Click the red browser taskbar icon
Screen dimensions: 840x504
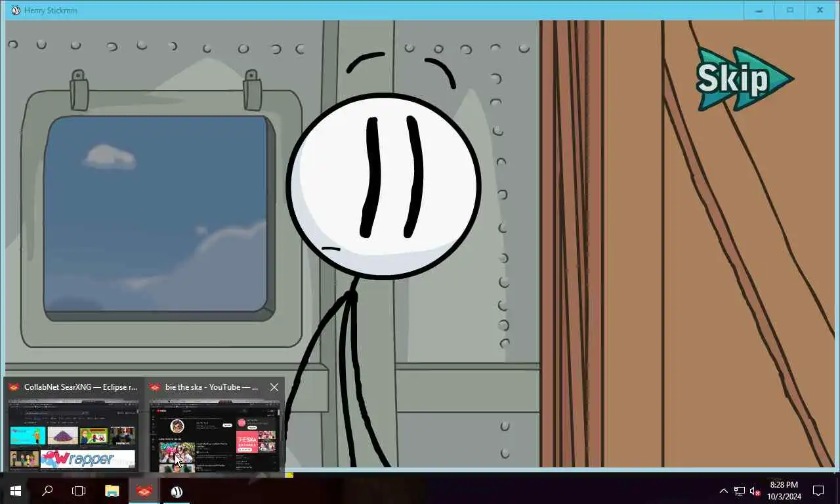click(144, 491)
